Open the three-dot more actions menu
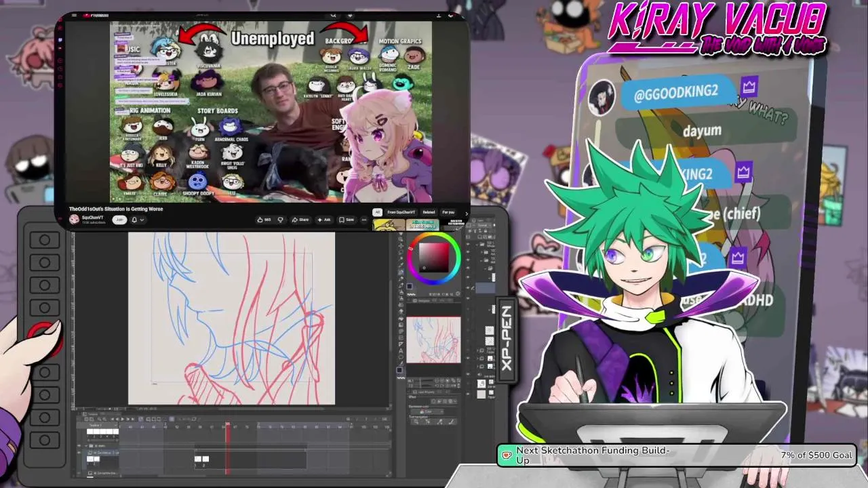The height and width of the screenshot is (488, 868). tap(364, 220)
